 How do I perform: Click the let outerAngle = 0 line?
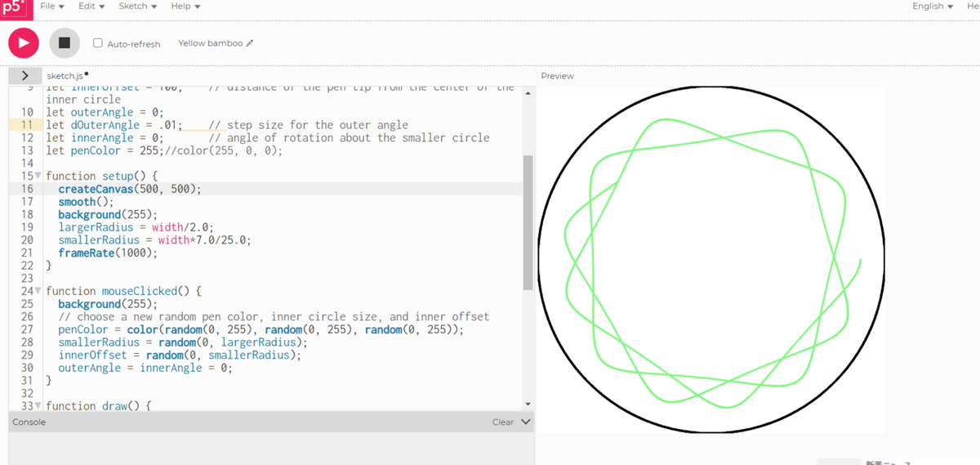pyautogui.click(x=105, y=112)
